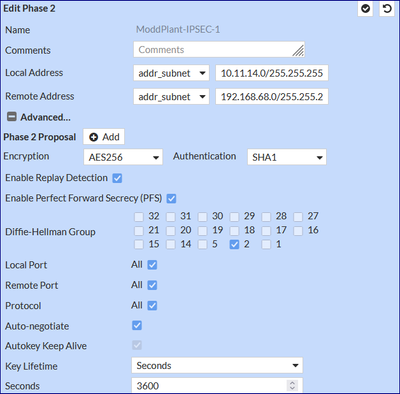
Task: Check Diffie-Hellman Group 32
Action: pos(139,217)
